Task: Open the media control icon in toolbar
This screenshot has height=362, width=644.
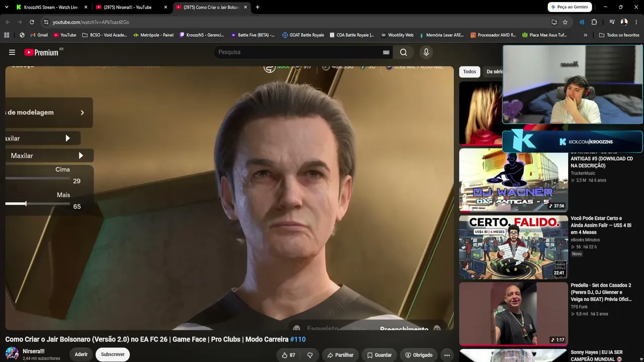Action: (612, 22)
